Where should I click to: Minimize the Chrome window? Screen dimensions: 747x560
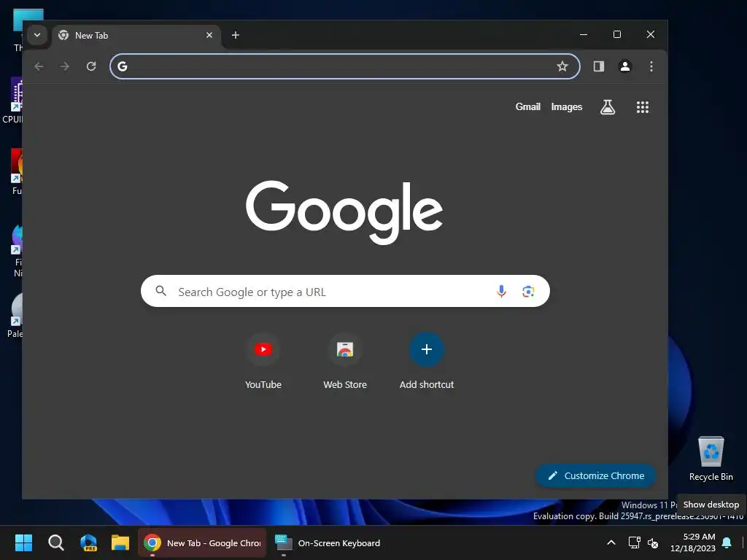pos(584,34)
